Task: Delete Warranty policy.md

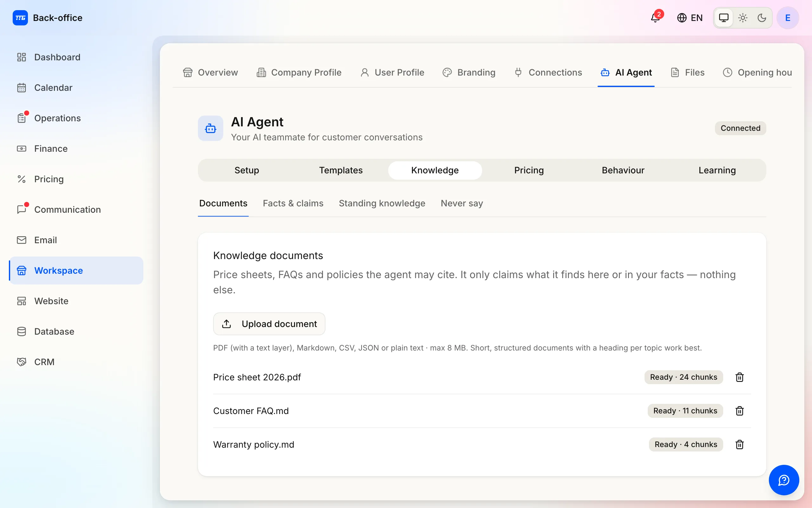Action: click(x=740, y=444)
